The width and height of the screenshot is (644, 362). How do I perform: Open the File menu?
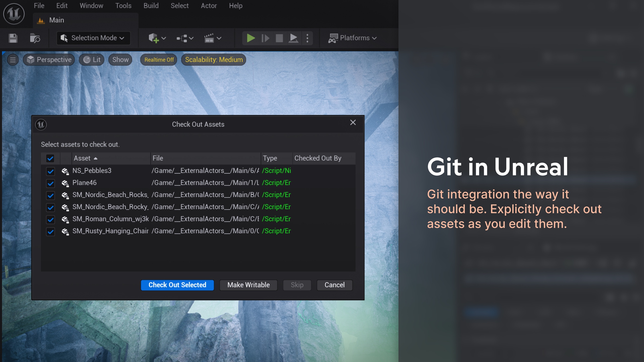coord(39,6)
